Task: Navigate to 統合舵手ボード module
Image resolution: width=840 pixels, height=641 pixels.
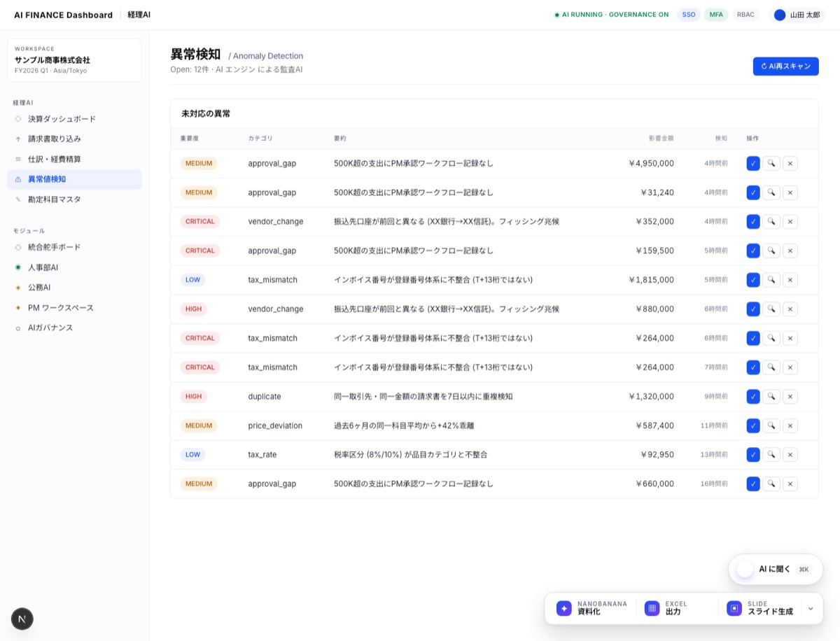Action: tap(74, 247)
